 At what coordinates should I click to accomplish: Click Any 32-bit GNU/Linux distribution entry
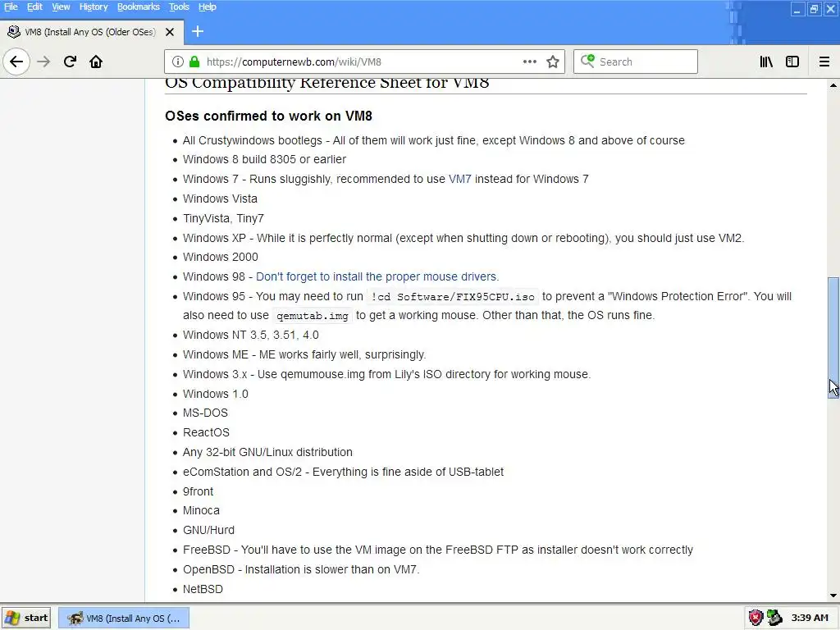tap(268, 452)
